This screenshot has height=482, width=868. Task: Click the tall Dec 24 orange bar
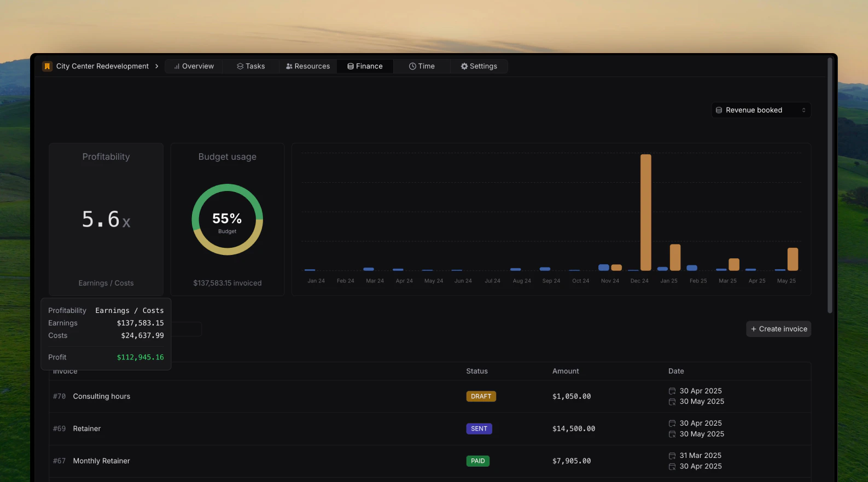(x=645, y=212)
